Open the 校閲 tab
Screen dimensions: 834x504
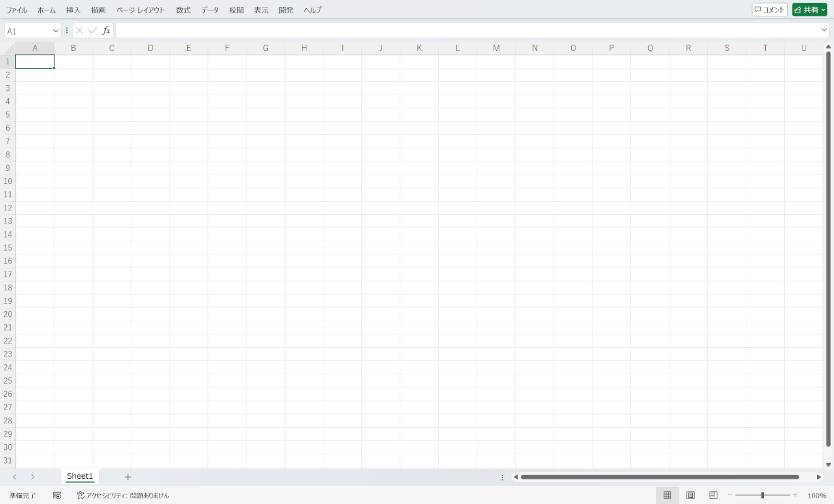236,10
